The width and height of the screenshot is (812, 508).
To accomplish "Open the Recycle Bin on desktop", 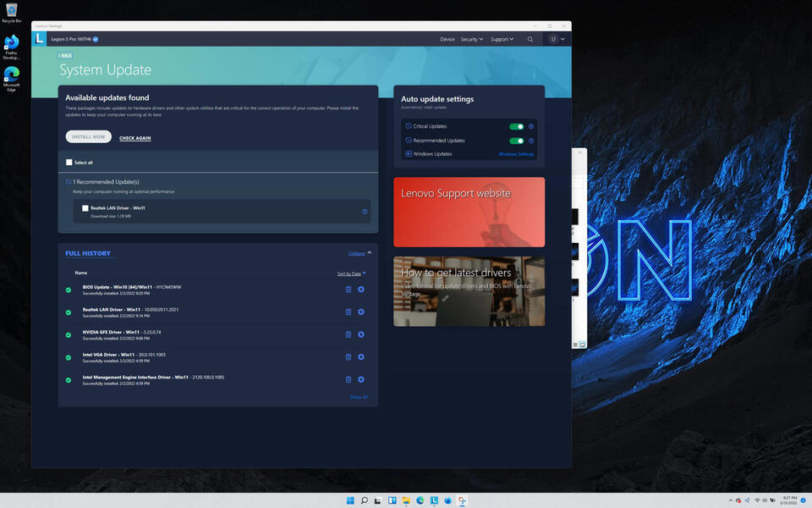I will [11, 13].
